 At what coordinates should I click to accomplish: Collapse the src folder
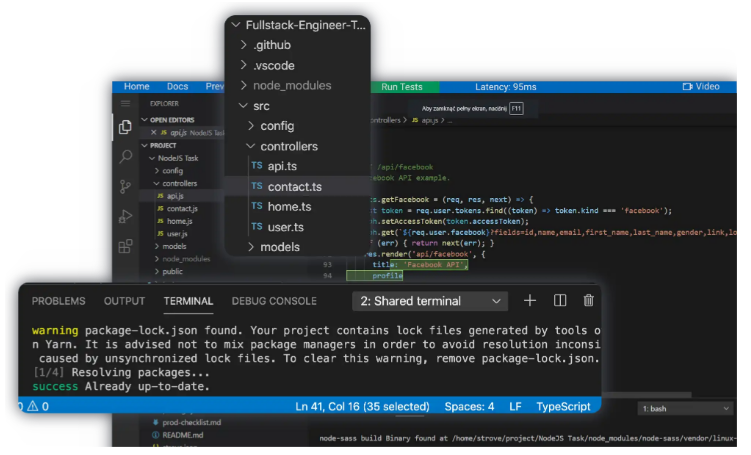click(x=243, y=106)
